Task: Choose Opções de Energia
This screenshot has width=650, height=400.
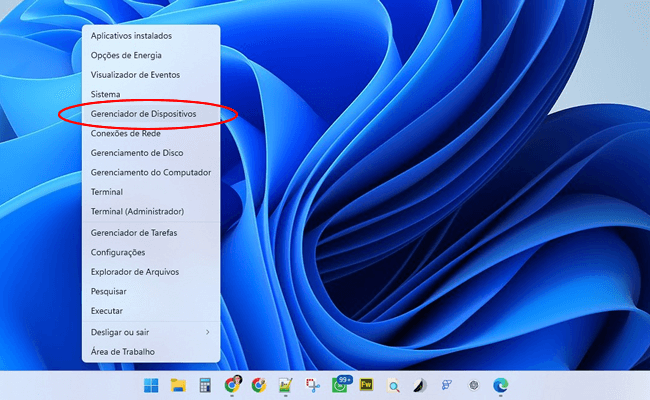Action: coord(151,55)
